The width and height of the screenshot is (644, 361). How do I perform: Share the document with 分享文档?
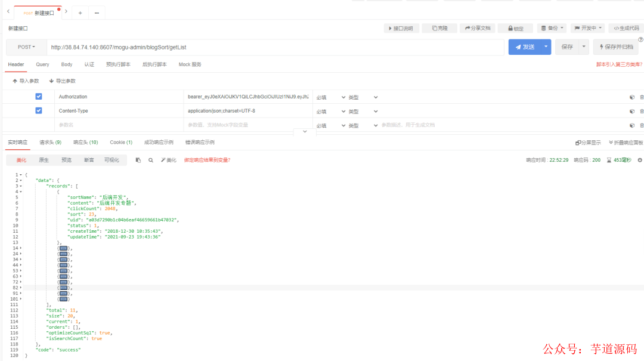(478, 29)
